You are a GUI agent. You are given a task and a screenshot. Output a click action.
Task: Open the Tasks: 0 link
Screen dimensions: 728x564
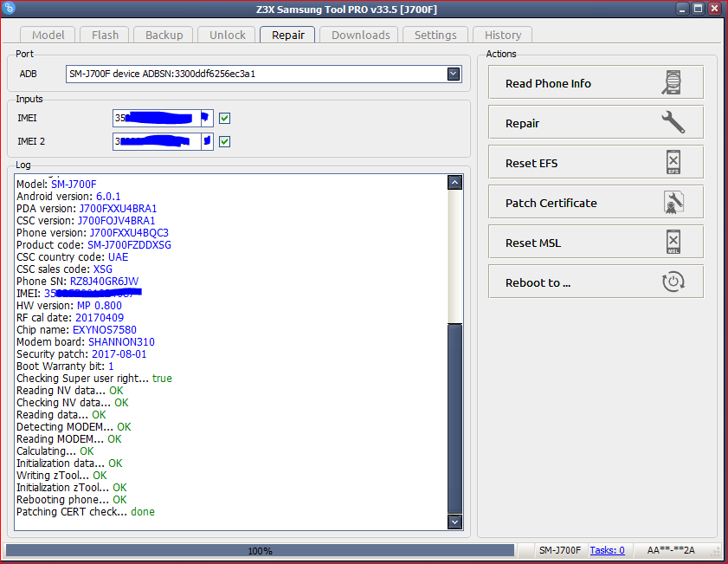pos(607,550)
